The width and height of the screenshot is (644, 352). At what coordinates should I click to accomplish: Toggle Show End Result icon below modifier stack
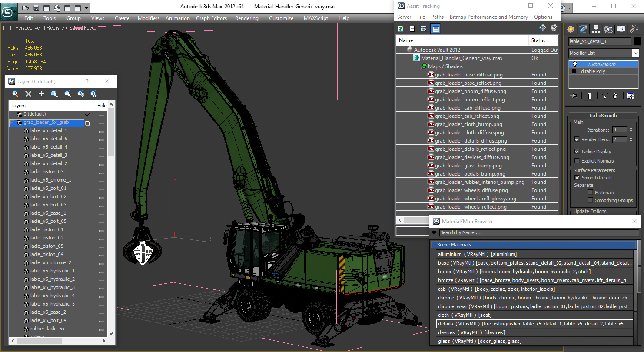point(589,96)
